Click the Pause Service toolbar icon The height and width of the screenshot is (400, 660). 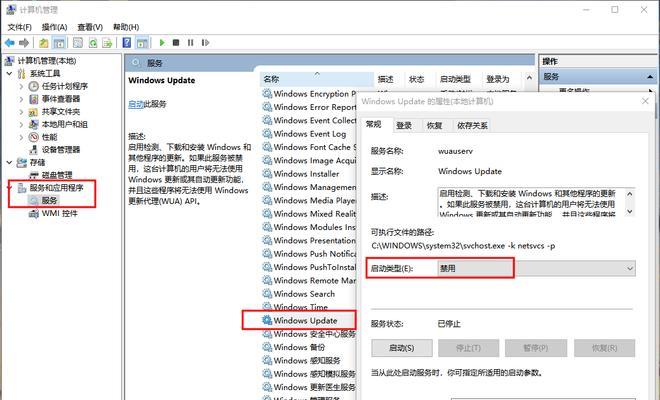tap(191, 43)
